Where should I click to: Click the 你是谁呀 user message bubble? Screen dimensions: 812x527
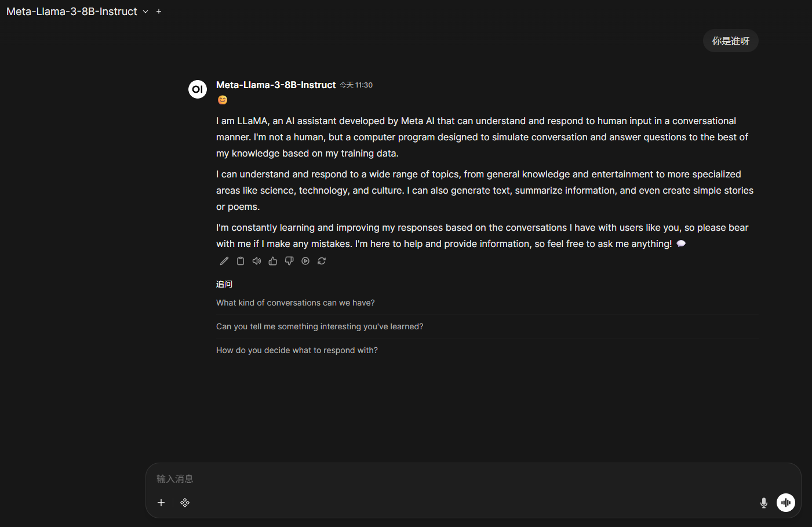point(730,41)
